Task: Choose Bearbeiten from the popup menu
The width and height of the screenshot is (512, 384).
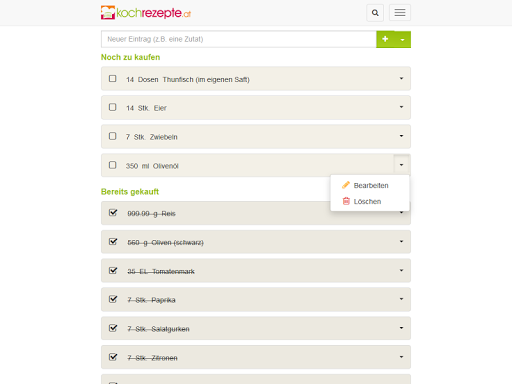Action: (x=371, y=185)
